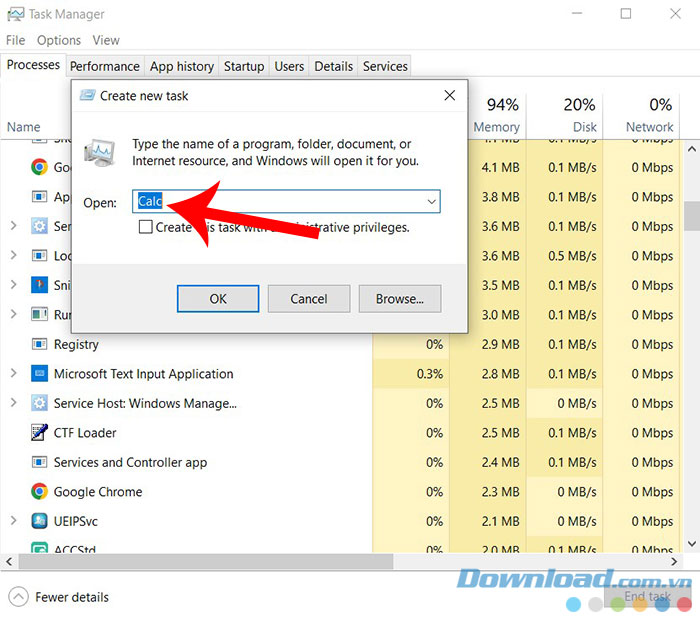
Task: Click the Google Chrome icon beside its process name
Action: tap(39, 492)
